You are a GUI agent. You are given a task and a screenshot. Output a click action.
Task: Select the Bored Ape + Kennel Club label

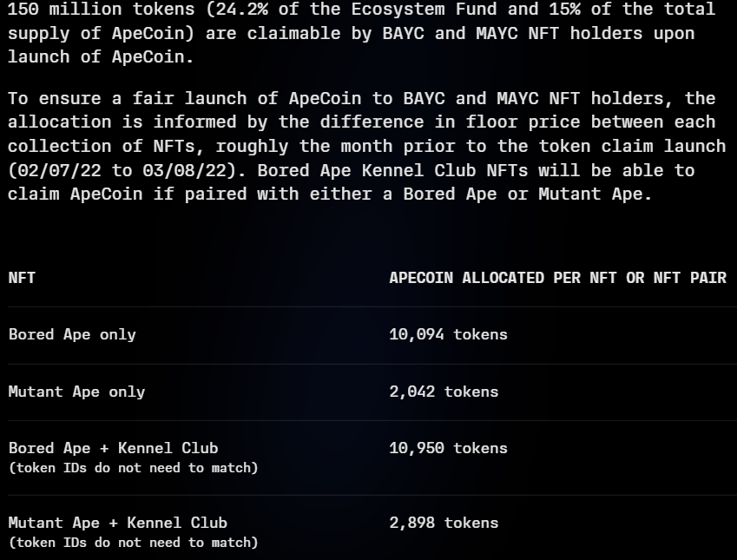(x=113, y=448)
